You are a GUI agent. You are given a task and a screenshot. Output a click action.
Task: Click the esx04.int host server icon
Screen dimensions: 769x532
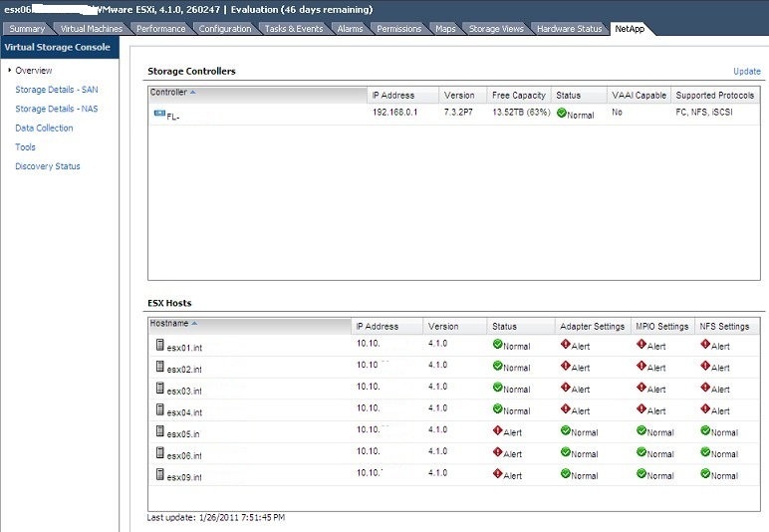point(160,409)
